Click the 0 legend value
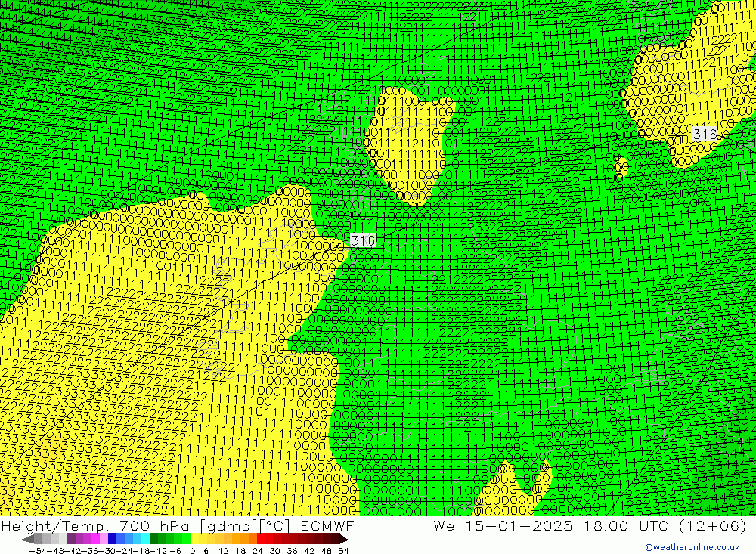The image size is (756, 554). [x=192, y=551]
